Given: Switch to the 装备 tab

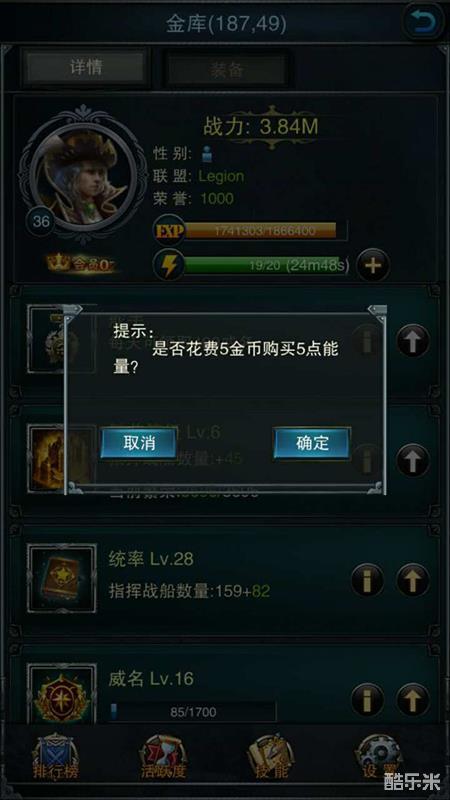Looking at the screenshot, I should 227,70.
